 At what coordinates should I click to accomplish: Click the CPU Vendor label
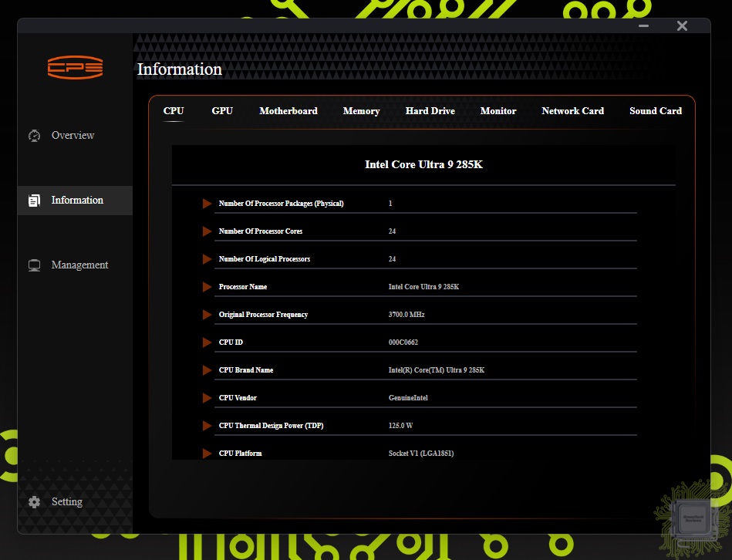pyautogui.click(x=238, y=398)
